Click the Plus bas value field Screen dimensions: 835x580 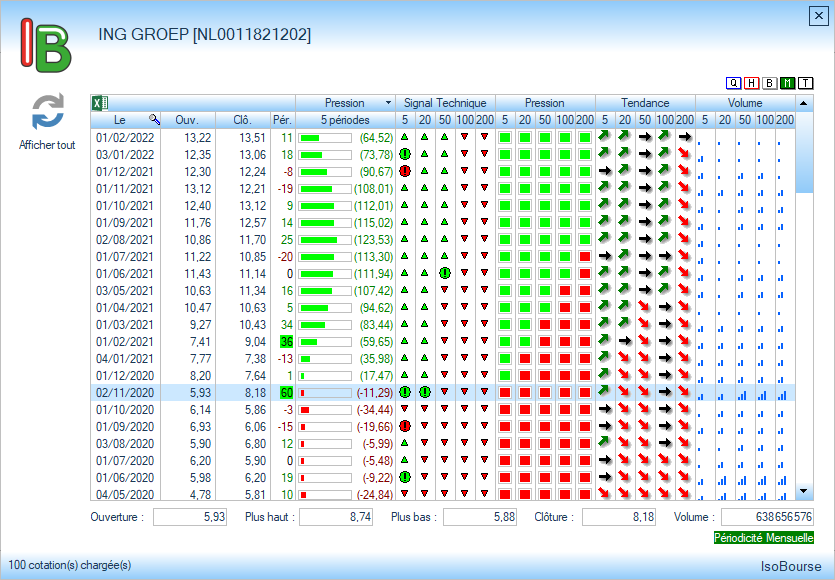point(480,517)
